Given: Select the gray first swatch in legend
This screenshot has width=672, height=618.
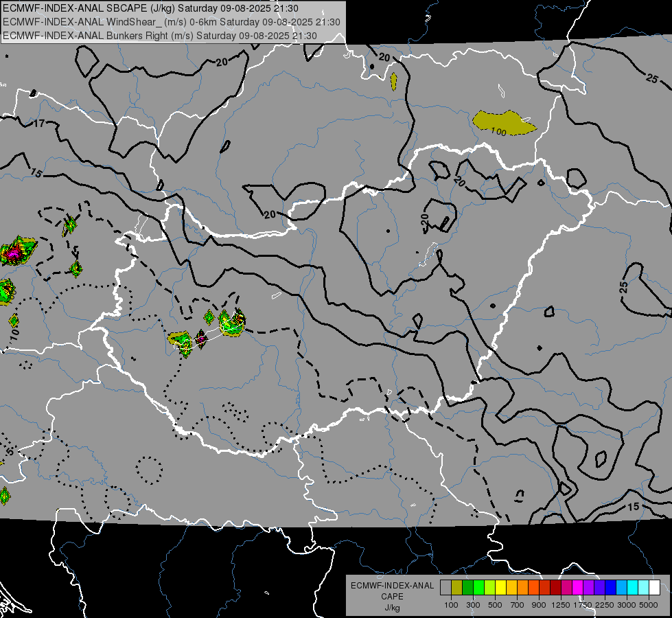Looking at the screenshot, I should point(445,587).
